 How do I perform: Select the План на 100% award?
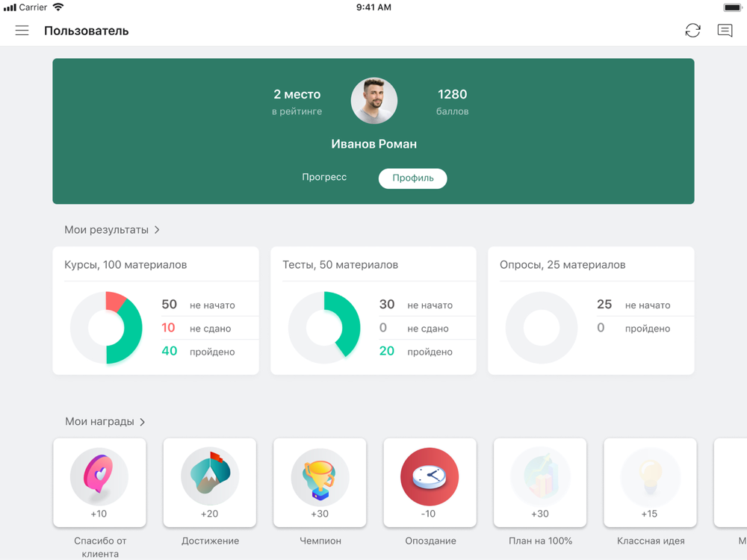pyautogui.click(x=540, y=482)
